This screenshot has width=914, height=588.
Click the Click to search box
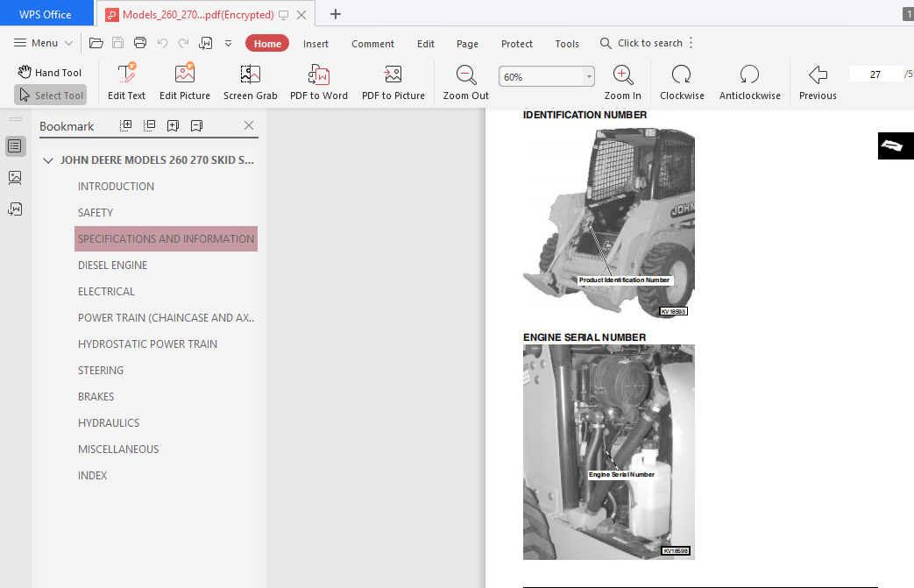pos(641,43)
